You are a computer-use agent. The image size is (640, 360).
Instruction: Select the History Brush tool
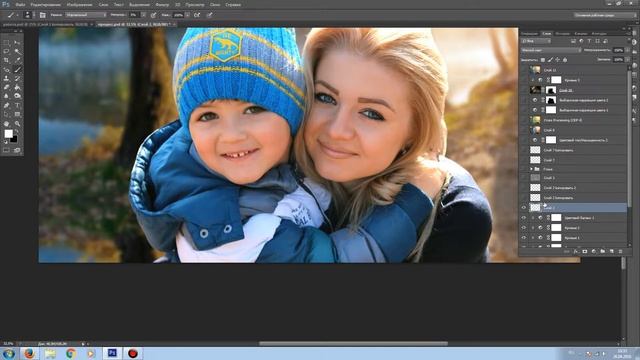coord(17,78)
